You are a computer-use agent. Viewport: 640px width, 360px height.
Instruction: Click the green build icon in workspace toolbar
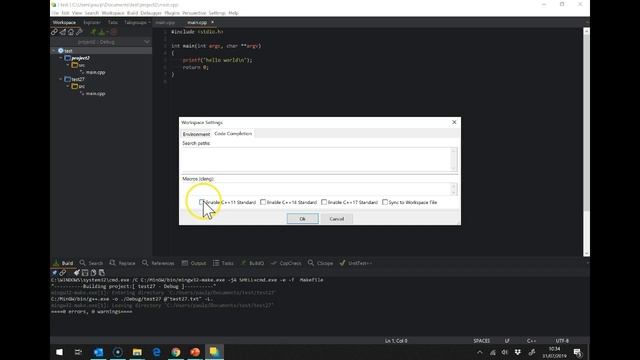(x=102, y=32)
